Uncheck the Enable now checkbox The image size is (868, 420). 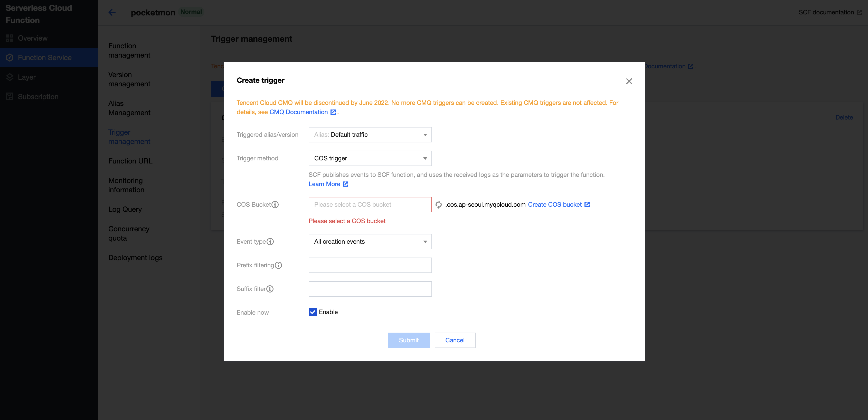tap(312, 312)
